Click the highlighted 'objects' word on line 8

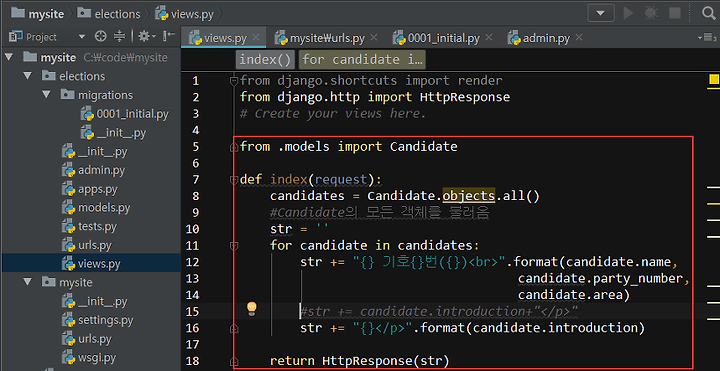point(469,196)
